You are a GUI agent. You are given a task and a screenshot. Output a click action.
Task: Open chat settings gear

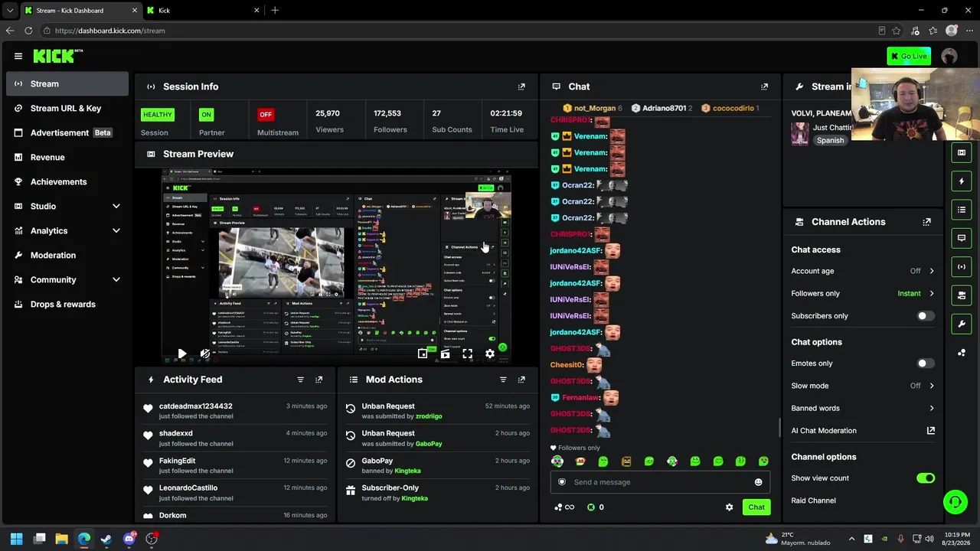(x=729, y=507)
